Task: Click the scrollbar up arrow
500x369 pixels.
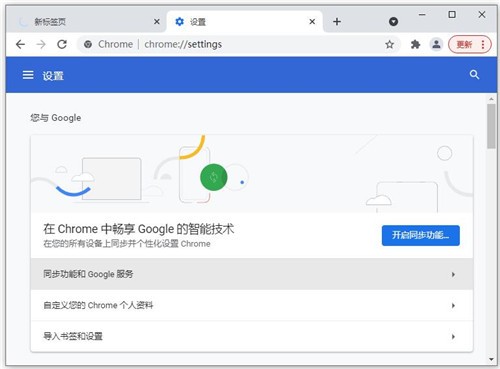Action: [x=491, y=99]
